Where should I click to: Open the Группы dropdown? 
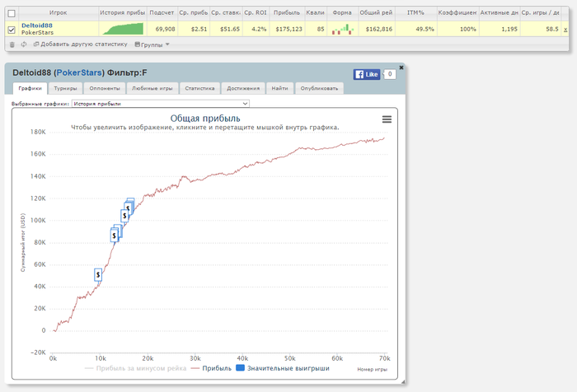point(152,44)
